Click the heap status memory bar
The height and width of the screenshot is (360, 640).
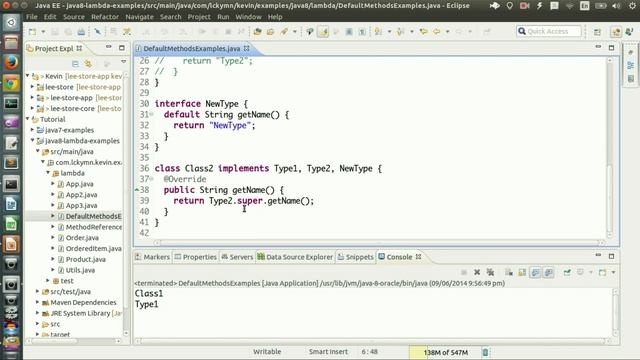pyautogui.click(x=444, y=352)
